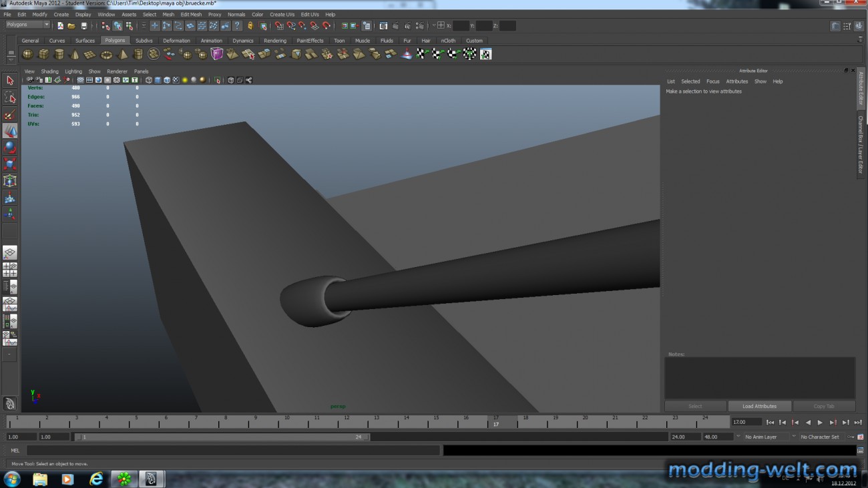Screen dimensions: 868x488
Task: Select the Universal Manipulator tool
Action: point(10,181)
